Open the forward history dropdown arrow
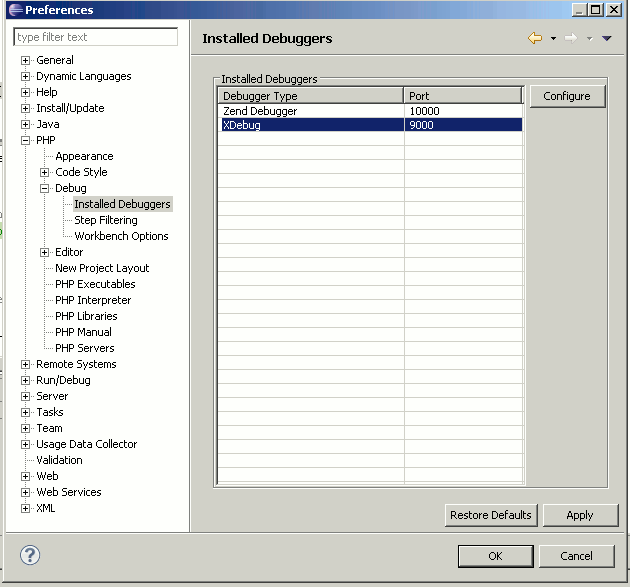The height and width of the screenshot is (588, 630). click(x=589, y=39)
